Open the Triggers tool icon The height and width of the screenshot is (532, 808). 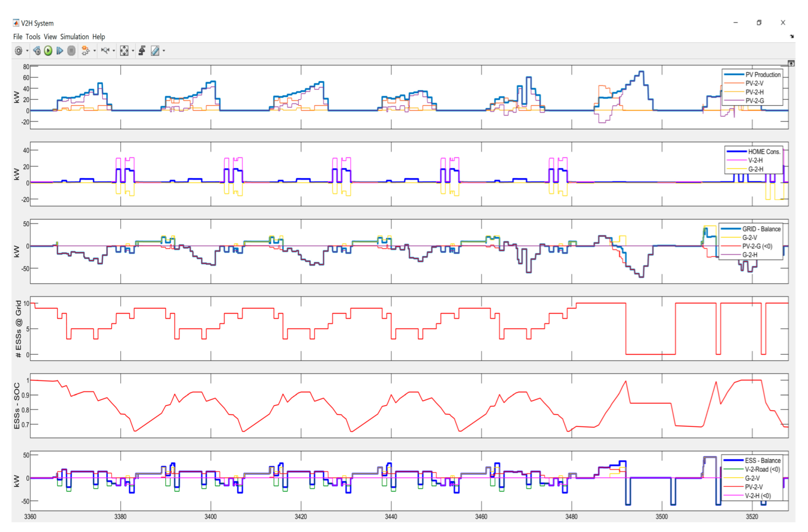[x=142, y=51]
